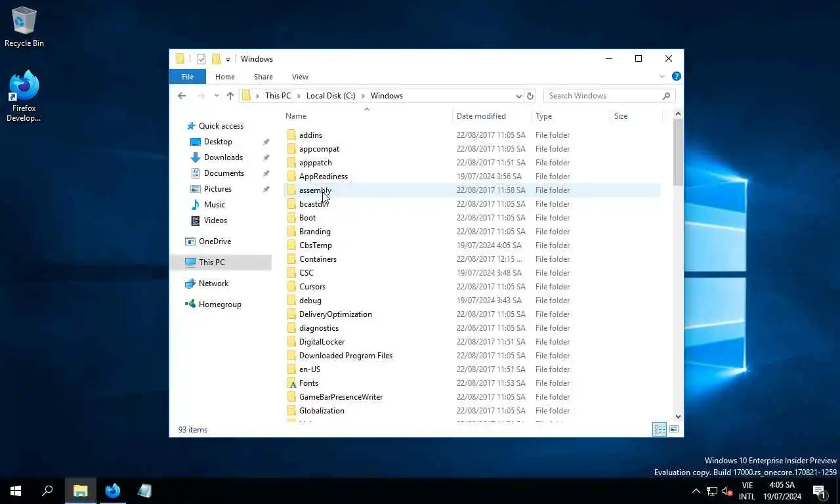Expand the ribbon with the chevron
The height and width of the screenshot is (504, 840).
(x=662, y=77)
